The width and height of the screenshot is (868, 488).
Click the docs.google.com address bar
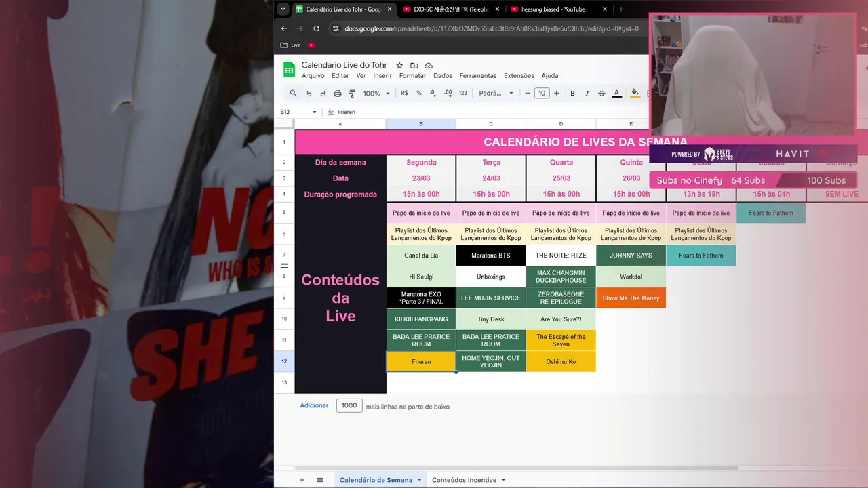pyautogui.click(x=491, y=28)
